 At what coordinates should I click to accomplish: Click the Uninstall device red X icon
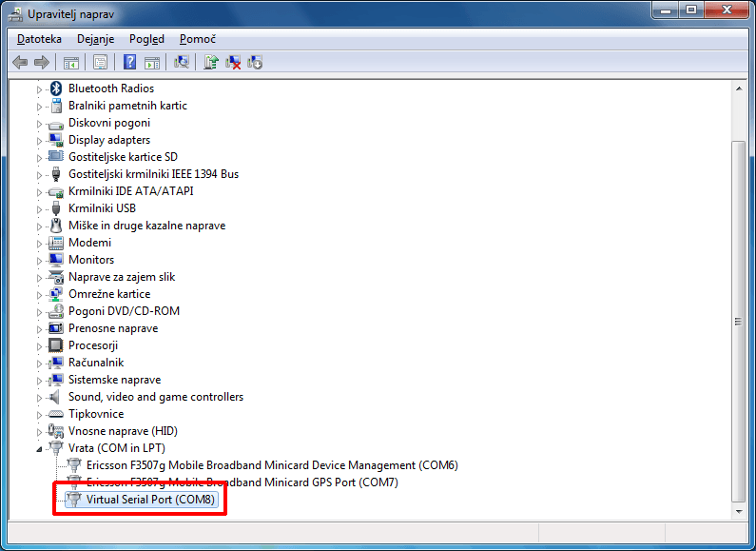pos(233,63)
